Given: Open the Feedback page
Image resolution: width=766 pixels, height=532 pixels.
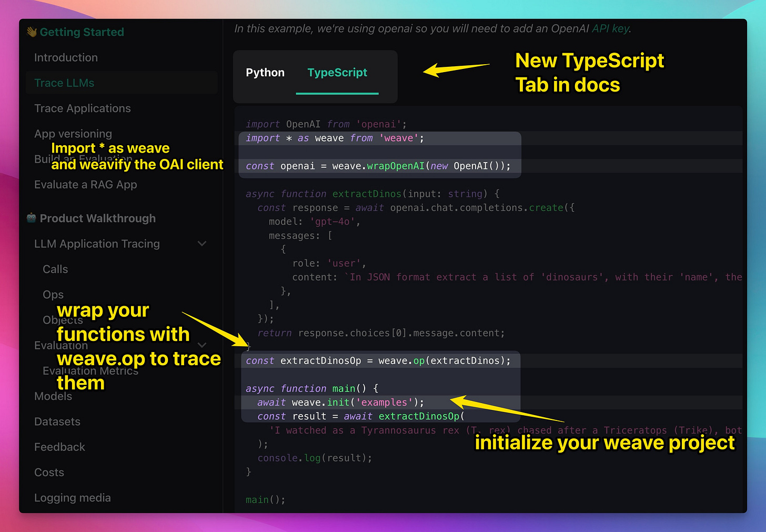Looking at the screenshot, I should 59,447.
